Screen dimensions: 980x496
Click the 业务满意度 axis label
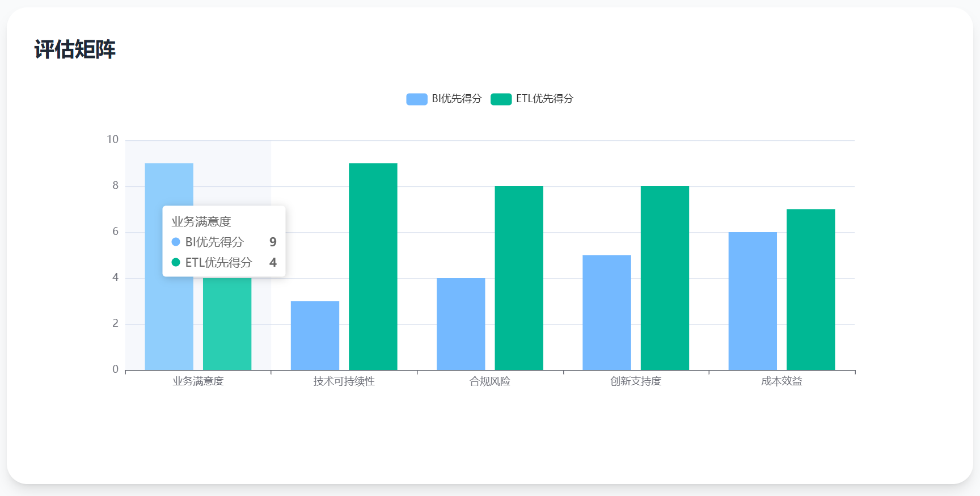(x=198, y=381)
